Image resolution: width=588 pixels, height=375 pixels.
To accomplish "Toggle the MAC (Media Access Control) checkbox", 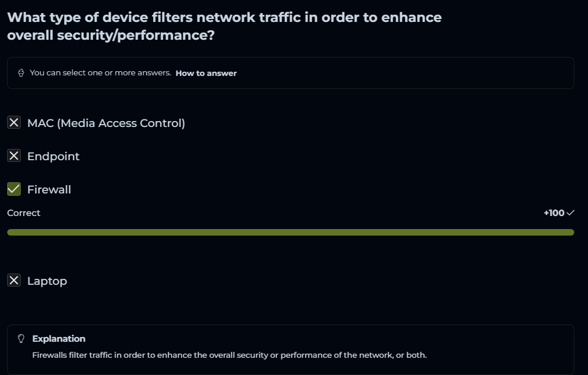I will [x=14, y=123].
